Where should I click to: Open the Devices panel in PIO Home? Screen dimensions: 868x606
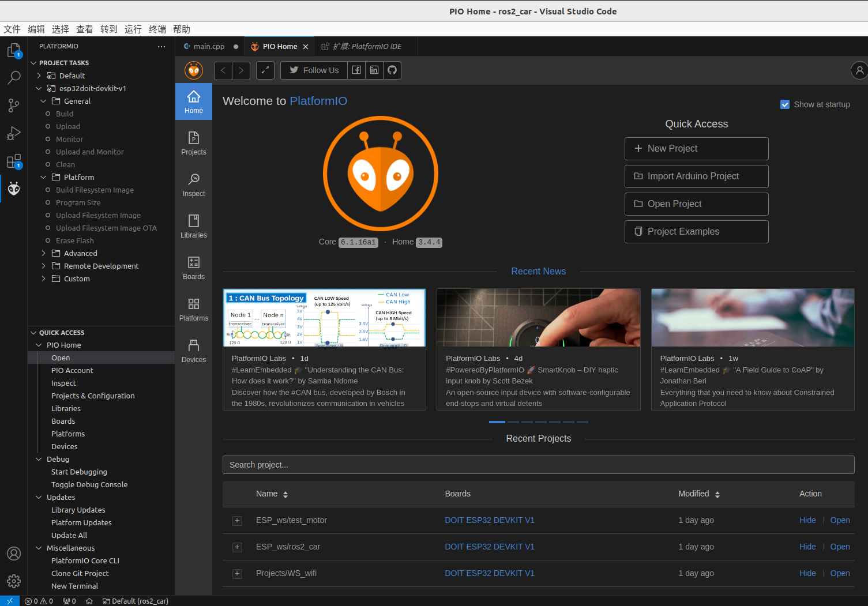click(193, 349)
